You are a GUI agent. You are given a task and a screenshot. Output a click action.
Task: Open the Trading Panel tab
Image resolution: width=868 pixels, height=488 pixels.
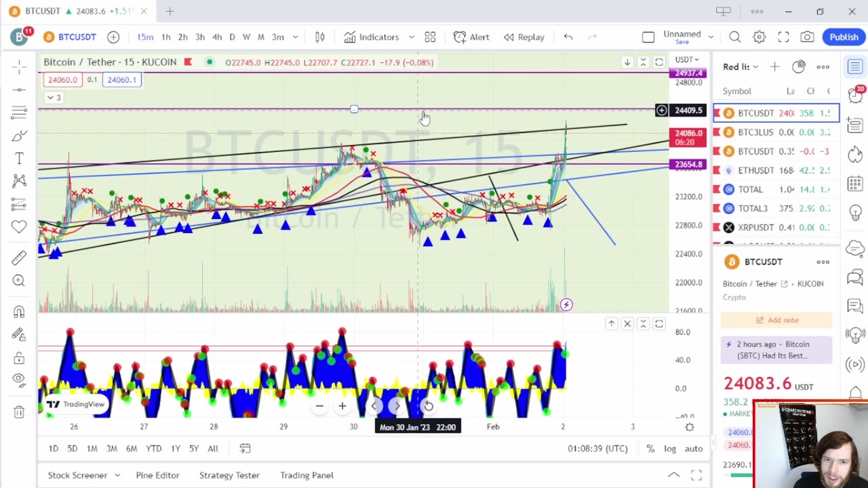(x=307, y=475)
